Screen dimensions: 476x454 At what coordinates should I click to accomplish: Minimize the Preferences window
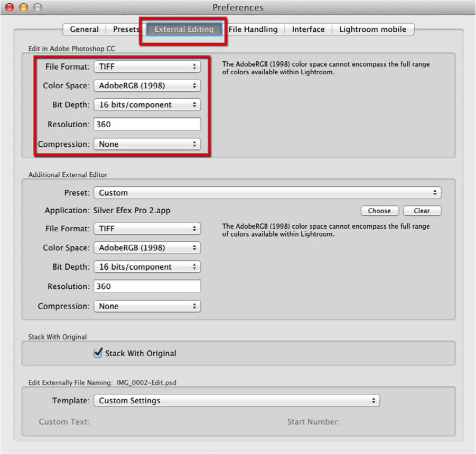click(24, 7)
